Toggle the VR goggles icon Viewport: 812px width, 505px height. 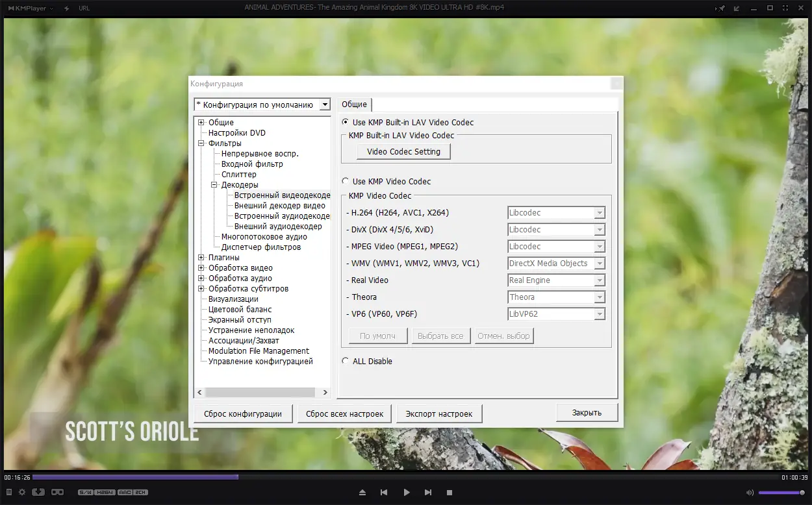57,492
